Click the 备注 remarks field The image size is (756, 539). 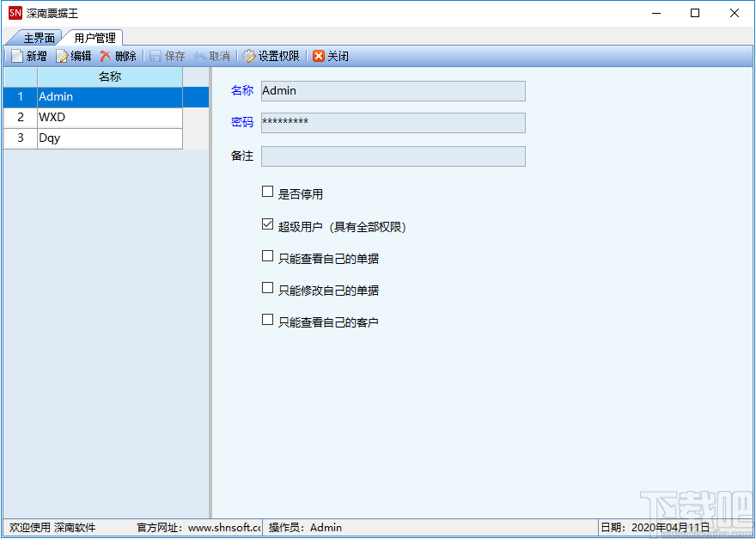click(x=393, y=156)
